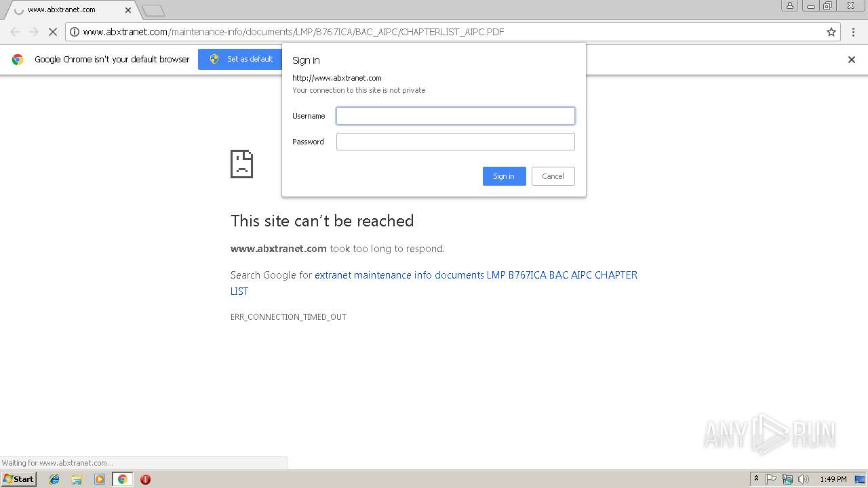Go forward to the next page
Image resolution: width=868 pixels, height=488 pixels.
click(33, 32)
